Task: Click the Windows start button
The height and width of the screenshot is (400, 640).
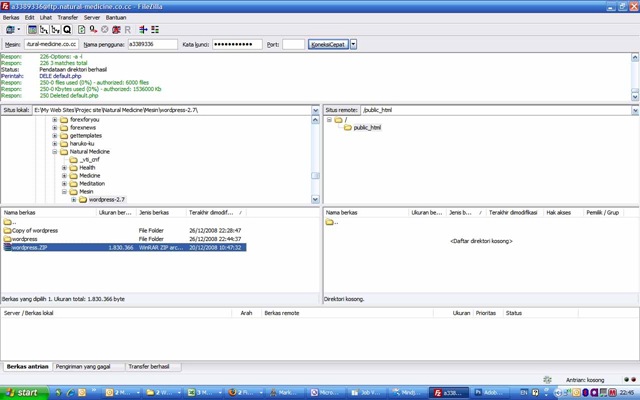Action: pos(24,393)
